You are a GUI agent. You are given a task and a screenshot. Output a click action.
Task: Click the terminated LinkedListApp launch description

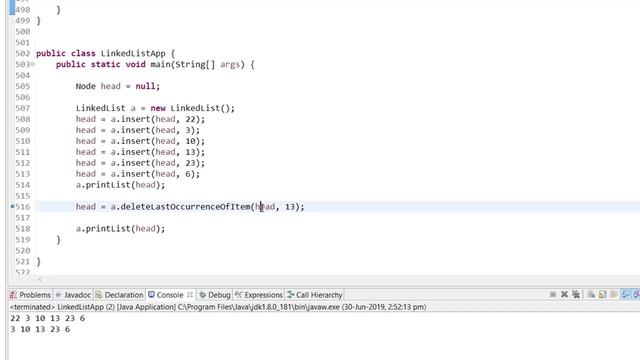[x=218, y=307]
